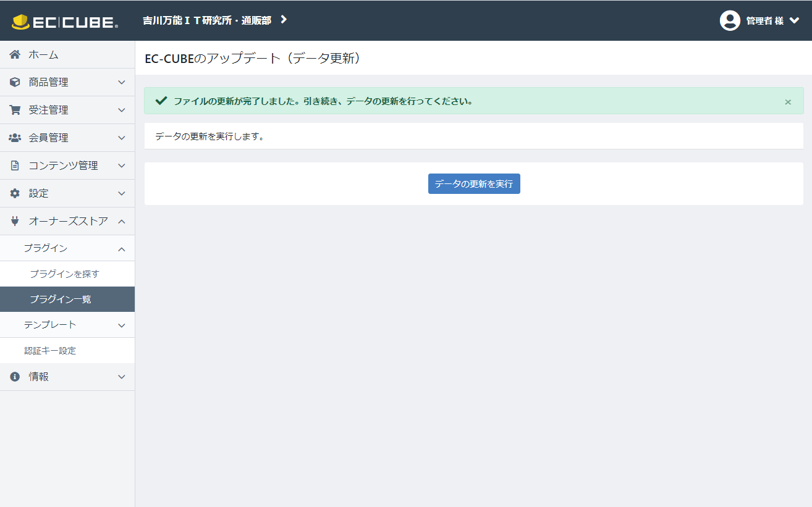Dismiss the green success alert
Image resolution: width=812 pixels, height=507 pixels.
(788, 102)
